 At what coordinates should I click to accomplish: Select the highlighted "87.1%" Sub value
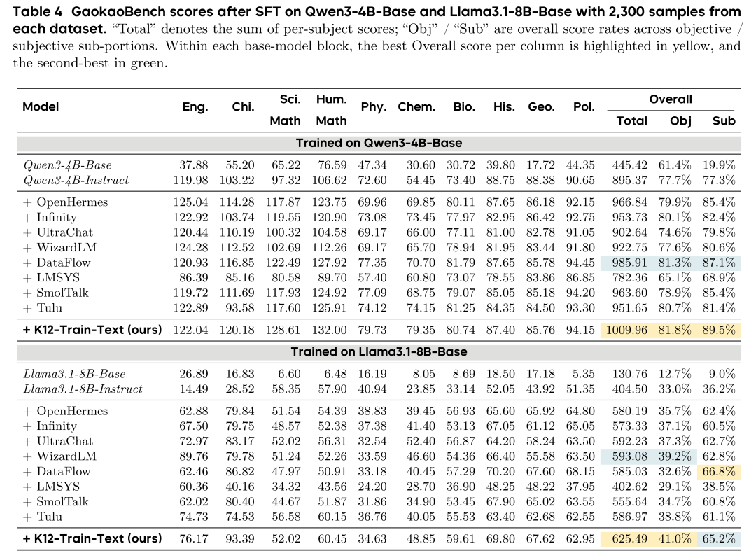pos(719,263)
